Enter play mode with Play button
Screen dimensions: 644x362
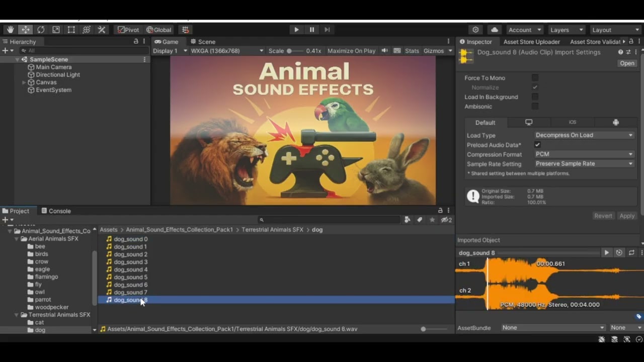(x=296, y=30)
